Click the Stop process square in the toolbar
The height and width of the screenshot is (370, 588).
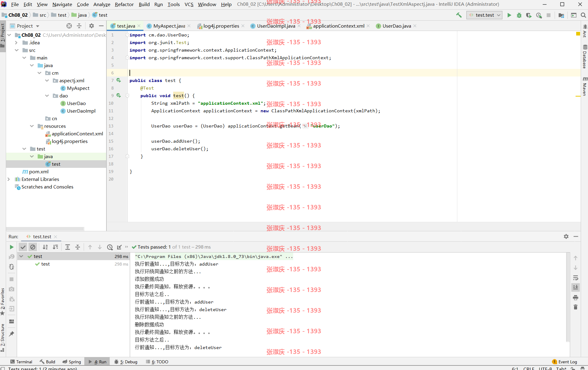[x=549, y=15]
